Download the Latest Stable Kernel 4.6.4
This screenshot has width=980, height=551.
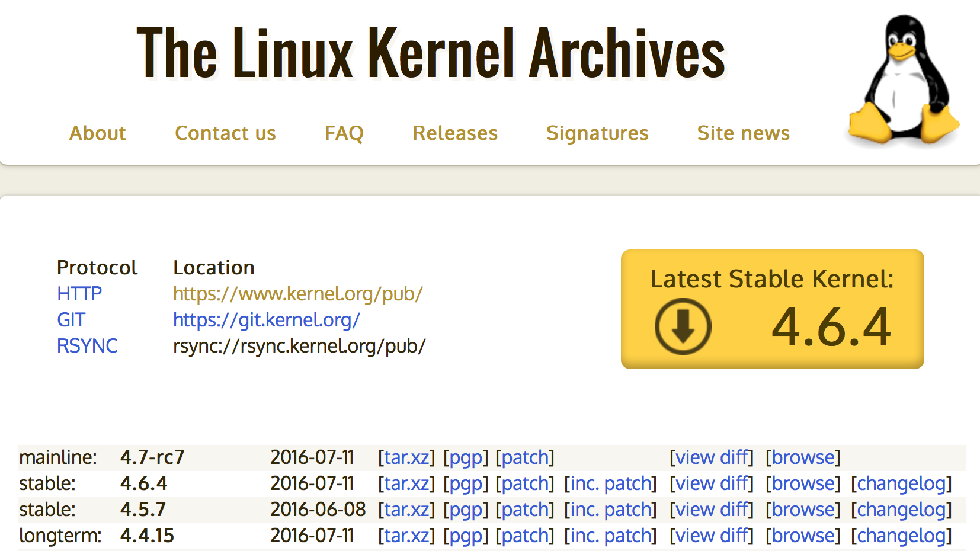(773, 309)
